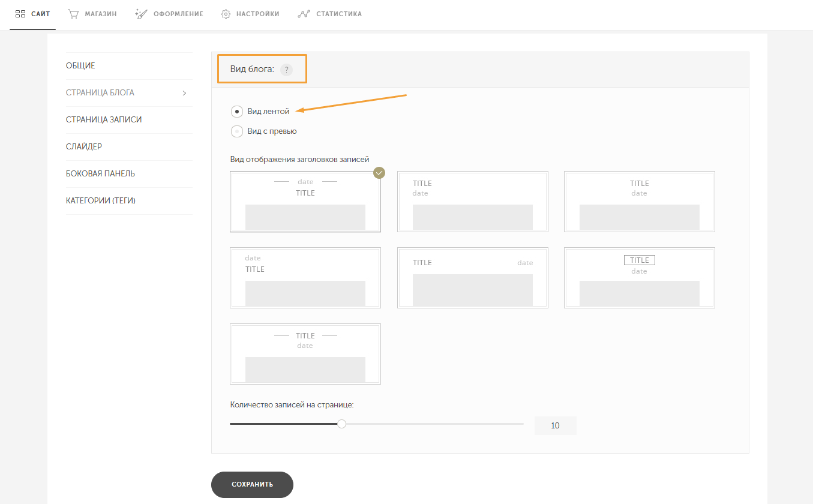Click the checkmark badge on selected layout
This screenshot has width=813, height=504.
(379, 173)
